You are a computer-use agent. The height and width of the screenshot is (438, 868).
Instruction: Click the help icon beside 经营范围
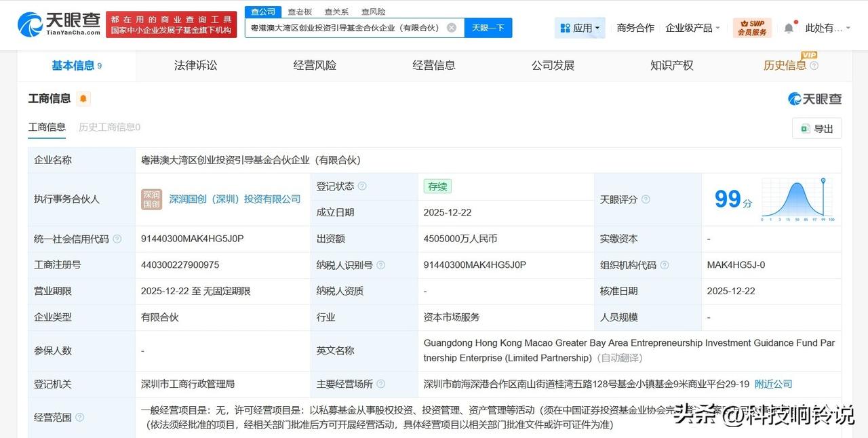pyautogui.click(x=80, y=418)
